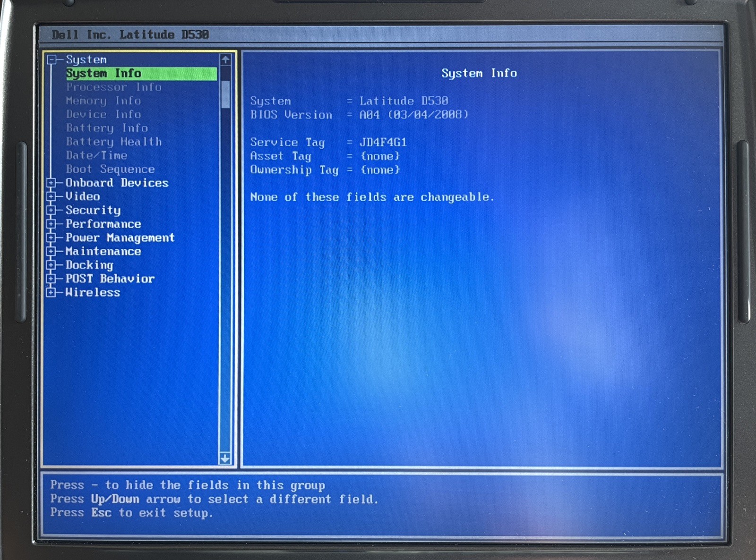Click the 'Ownership Tag' field label

click(x=294, y=170)
